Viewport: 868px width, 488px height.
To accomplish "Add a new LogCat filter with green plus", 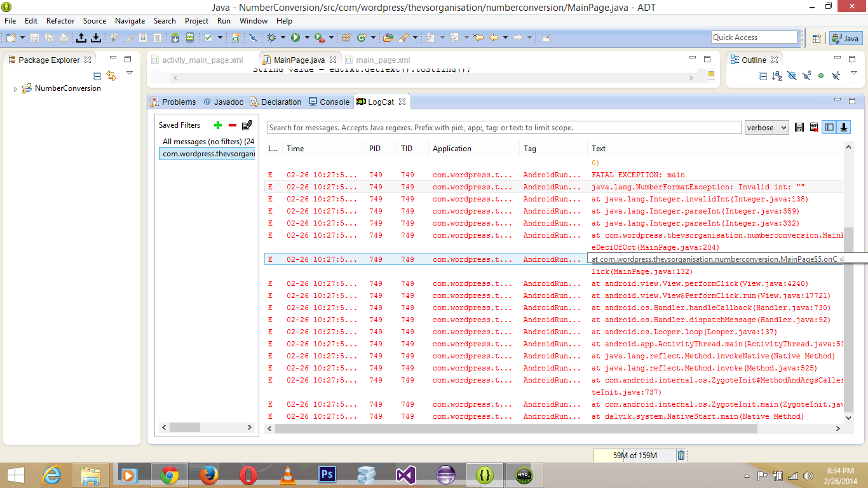I will [x=218, y=125].
